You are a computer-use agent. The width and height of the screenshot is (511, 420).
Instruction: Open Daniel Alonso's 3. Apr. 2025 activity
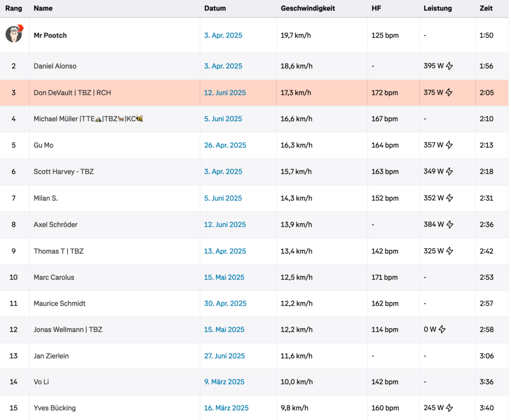click(223, 66)
